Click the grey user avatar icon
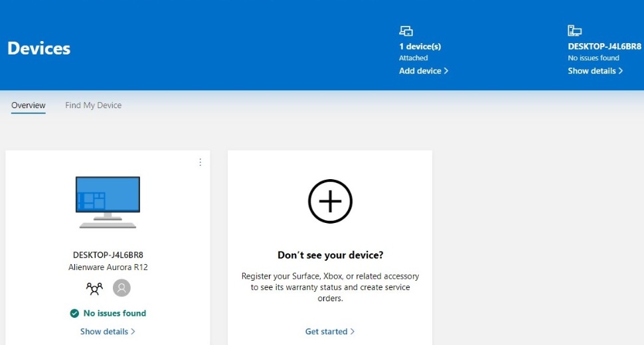This screenshot has height=345, width=644. pos(121,288)
